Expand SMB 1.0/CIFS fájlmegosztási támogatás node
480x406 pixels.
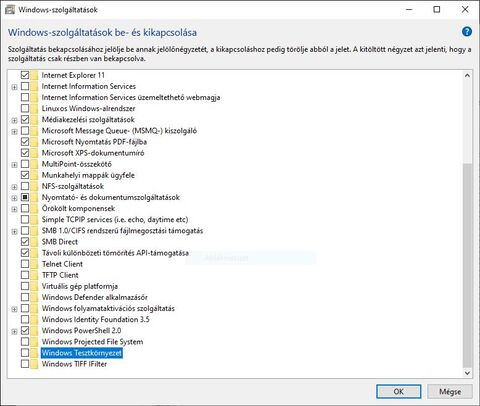pos(14,231)
